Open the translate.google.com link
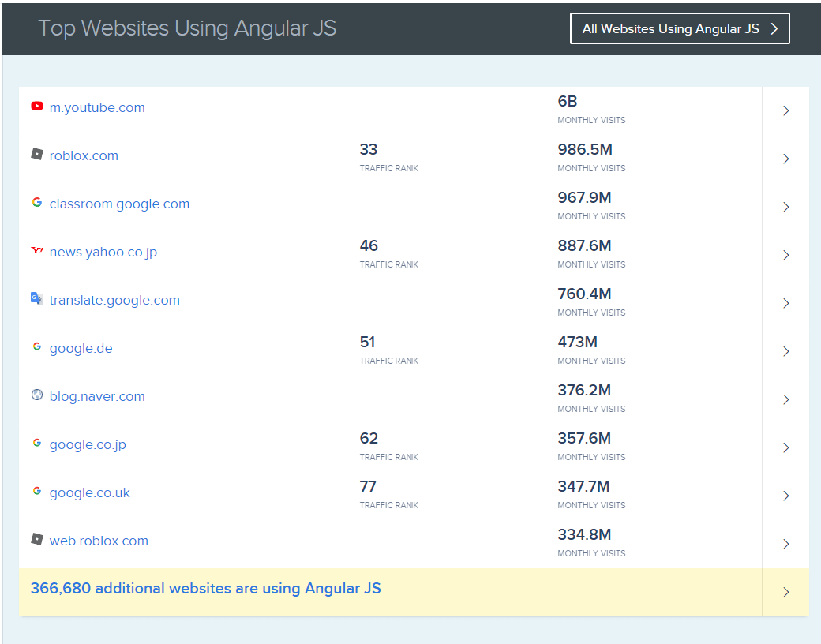The width and height of the screenshot is (821, 644). 114,300
